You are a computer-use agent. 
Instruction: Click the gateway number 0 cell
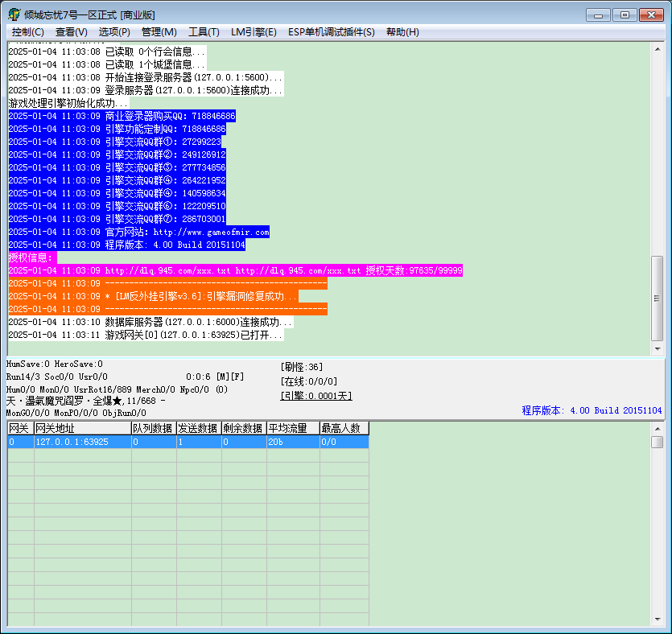pos(21,442)
